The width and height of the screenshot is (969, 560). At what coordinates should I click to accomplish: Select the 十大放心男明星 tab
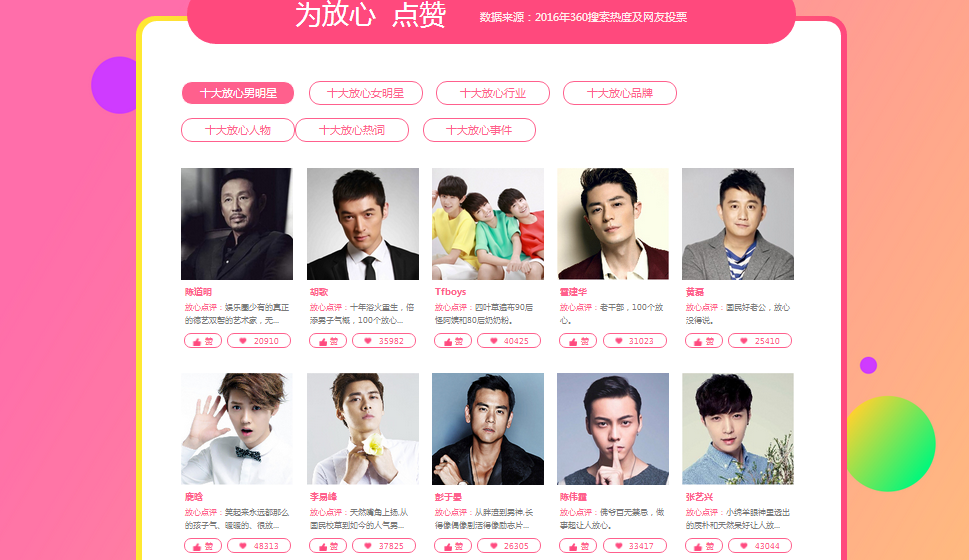click(238, 93)
